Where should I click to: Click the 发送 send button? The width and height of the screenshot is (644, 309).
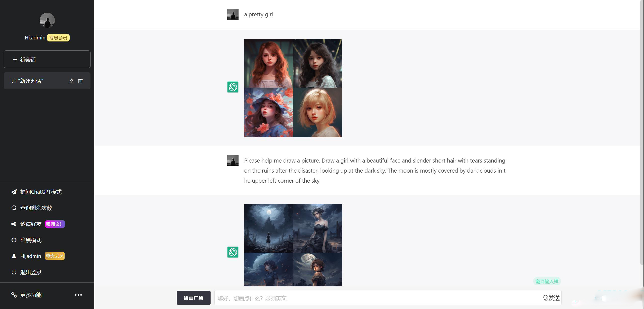tap(551, 298)
